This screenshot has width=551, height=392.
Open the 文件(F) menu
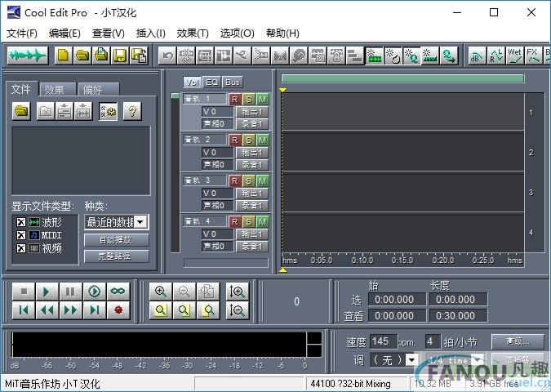coord(22,33)
